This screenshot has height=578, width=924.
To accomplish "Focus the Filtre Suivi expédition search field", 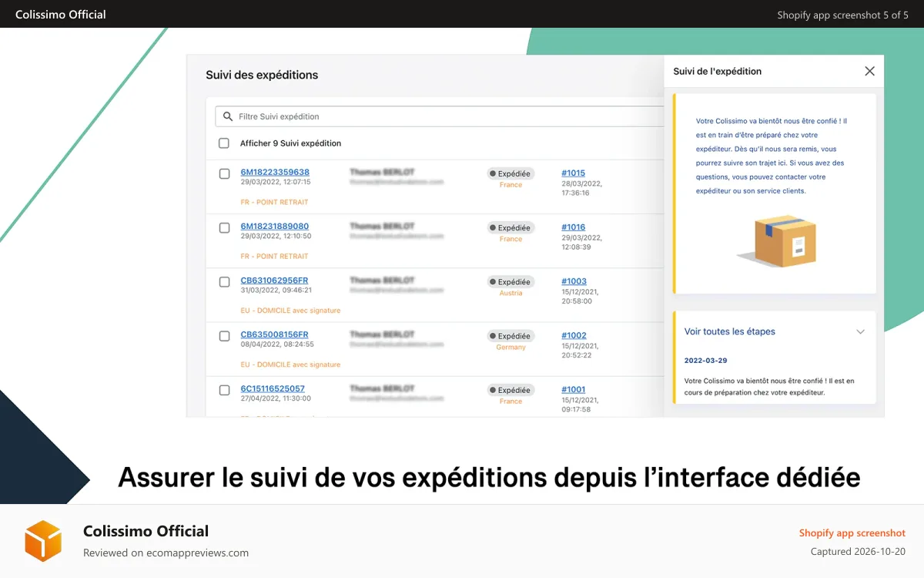I will [440, 116].
